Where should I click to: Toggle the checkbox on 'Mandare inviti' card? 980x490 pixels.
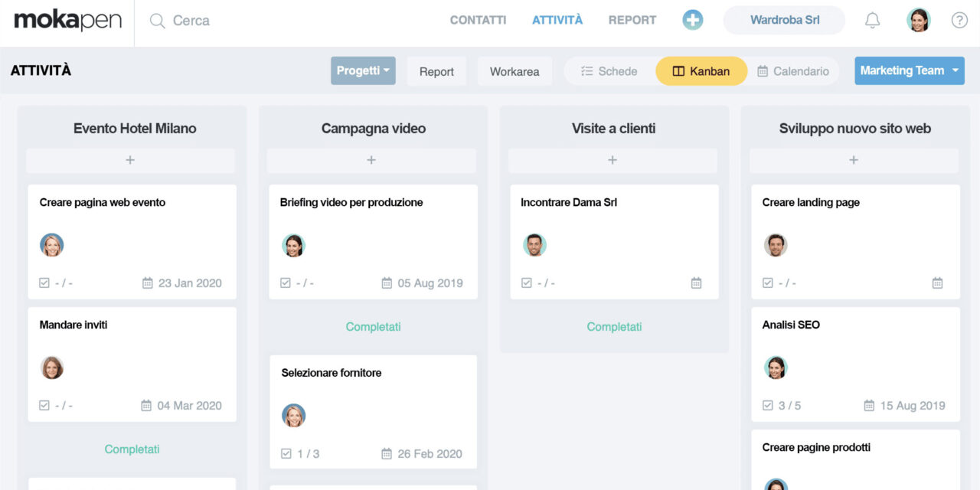point(44,405)
